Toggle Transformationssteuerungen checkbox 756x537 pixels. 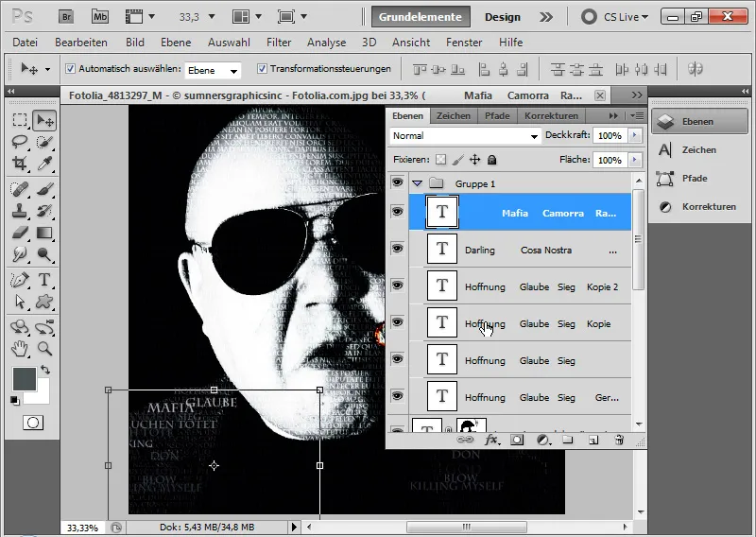[x=262, y=68]
